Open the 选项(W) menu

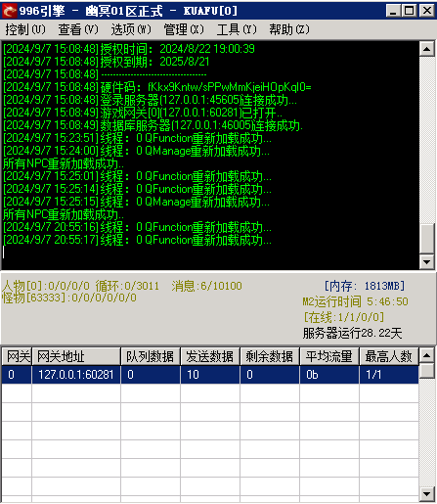pyautogui.click(x=131, y=29)
